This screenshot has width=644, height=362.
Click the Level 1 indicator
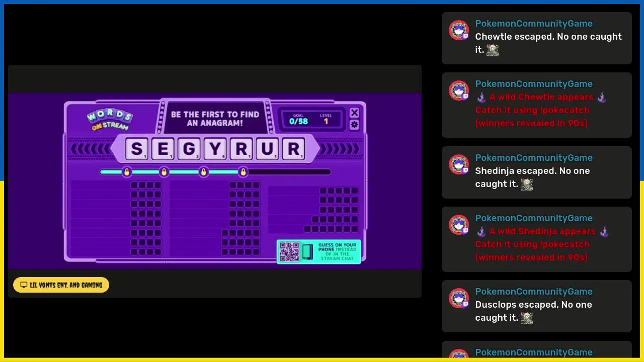pyautogui.click(x=326, y=119)
